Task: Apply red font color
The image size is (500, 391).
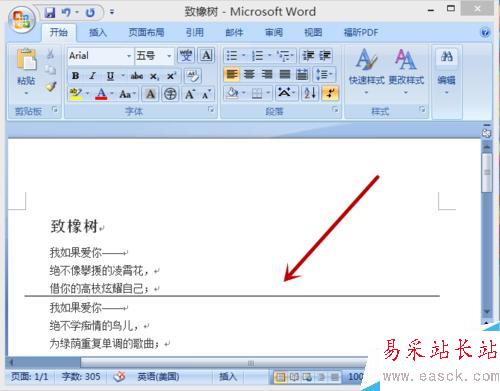Action: pos(101,94)
